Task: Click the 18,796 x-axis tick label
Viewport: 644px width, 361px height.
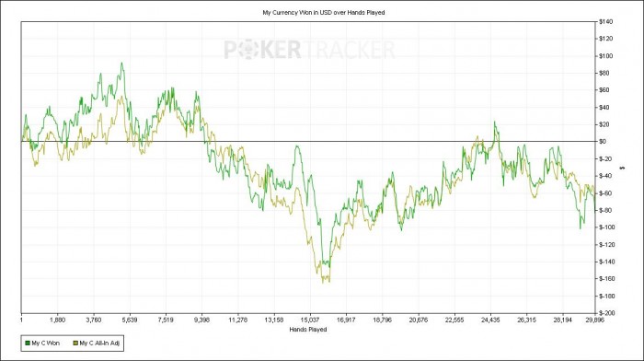Action: (382, 320)
